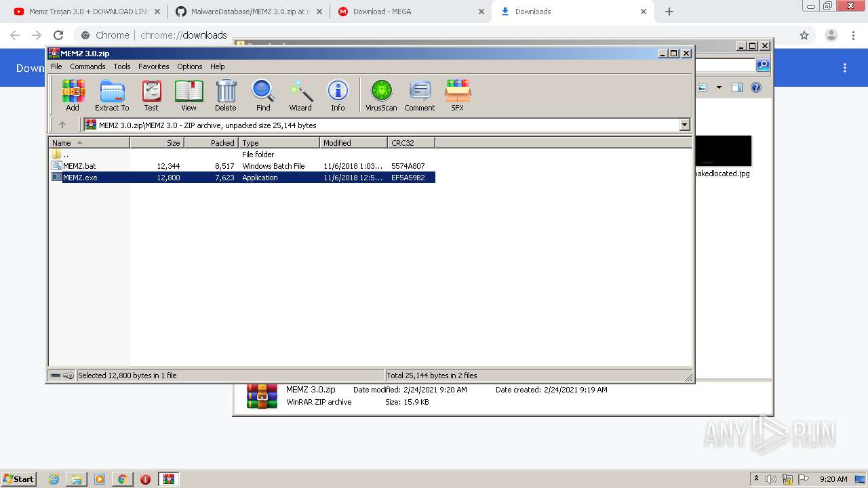
Task: Sort list by CRC32 column
Action: coord(411,143)
